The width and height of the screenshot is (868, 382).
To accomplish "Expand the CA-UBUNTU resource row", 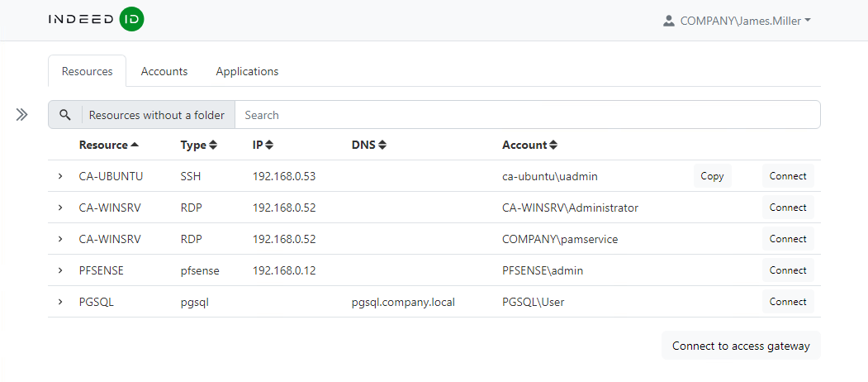I will [60, 176].
